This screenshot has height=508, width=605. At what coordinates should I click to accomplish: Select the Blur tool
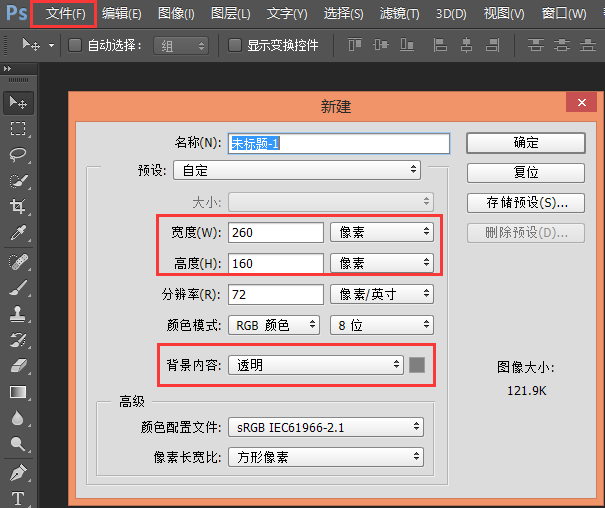18,418
